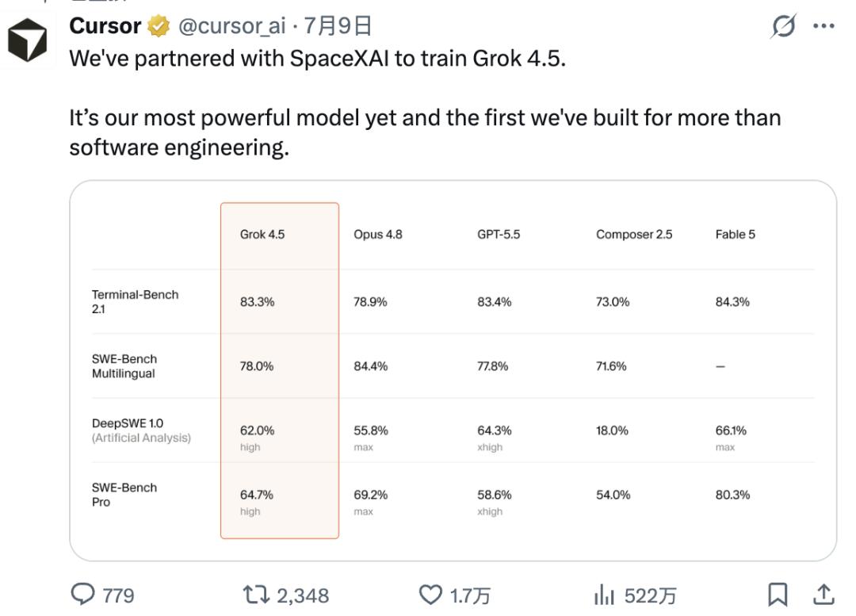Bookmark this post
The width and height of the screenshot is (856, 616).
point(778,595)
